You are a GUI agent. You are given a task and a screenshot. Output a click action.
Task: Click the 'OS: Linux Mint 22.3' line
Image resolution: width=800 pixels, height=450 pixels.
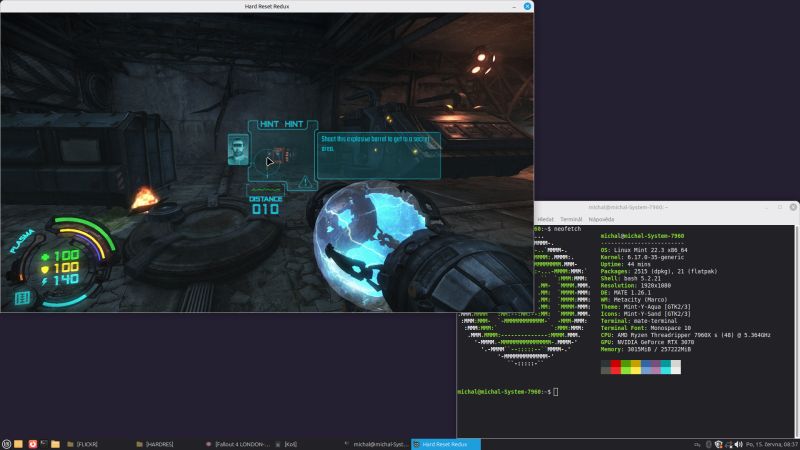click(x=644, y=251)
